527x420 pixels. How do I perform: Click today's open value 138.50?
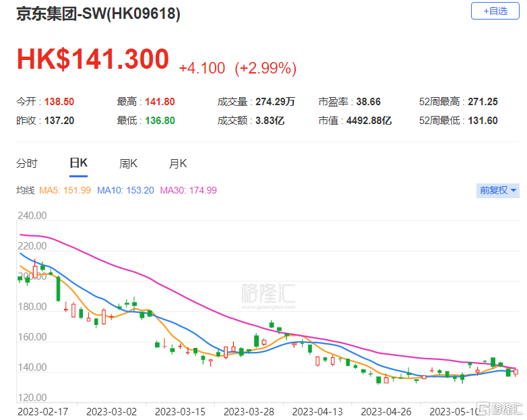coord(59,102)
